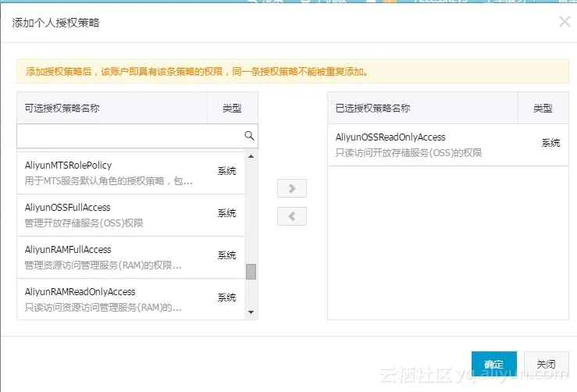Click the policy list scrollbar thumb
Viewport: 577px width, 392px height.
pos(251,272)
